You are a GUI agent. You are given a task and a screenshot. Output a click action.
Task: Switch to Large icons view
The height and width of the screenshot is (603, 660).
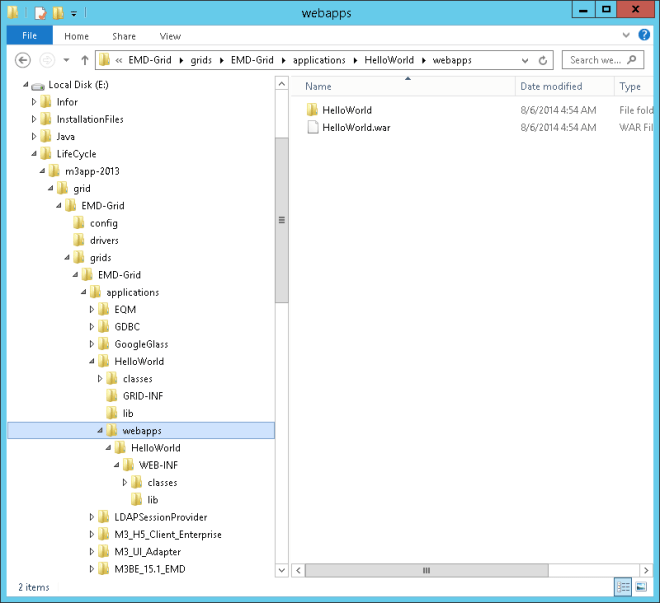click(x=640, y=587)
